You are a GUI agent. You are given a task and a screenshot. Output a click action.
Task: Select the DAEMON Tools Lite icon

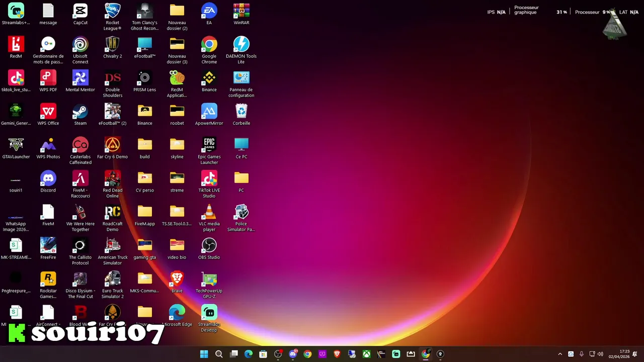point(241,50)
